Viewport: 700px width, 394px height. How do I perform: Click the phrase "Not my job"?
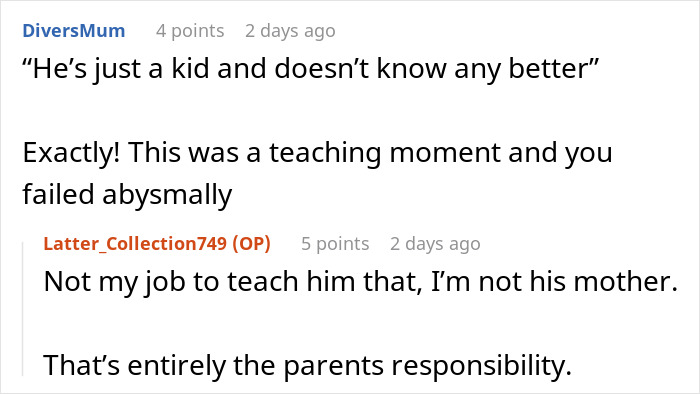point(115,282)
